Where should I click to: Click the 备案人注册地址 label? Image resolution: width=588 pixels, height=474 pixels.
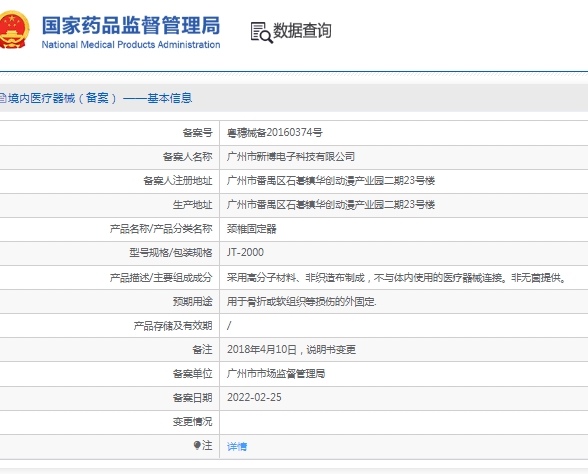point(178,181)
